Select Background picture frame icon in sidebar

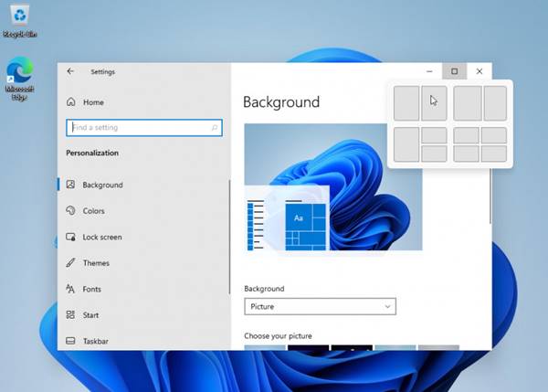[70, 185]
